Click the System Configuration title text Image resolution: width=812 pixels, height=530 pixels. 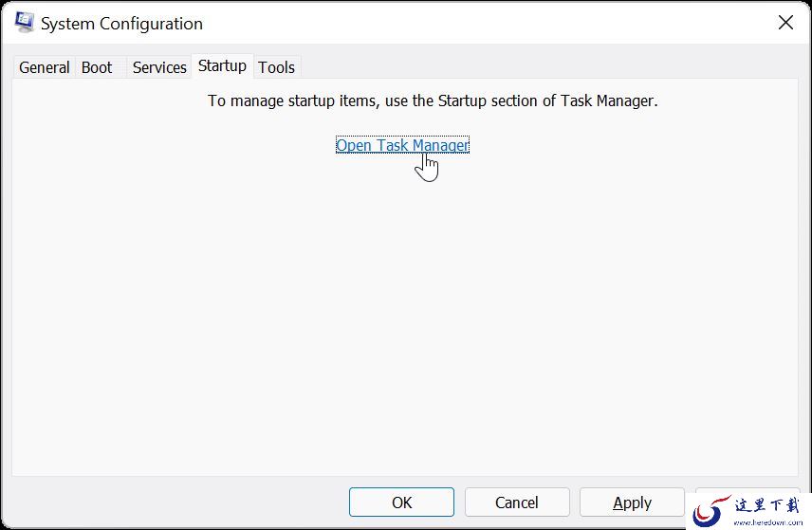pyautogui.click(x=121, y=24)
